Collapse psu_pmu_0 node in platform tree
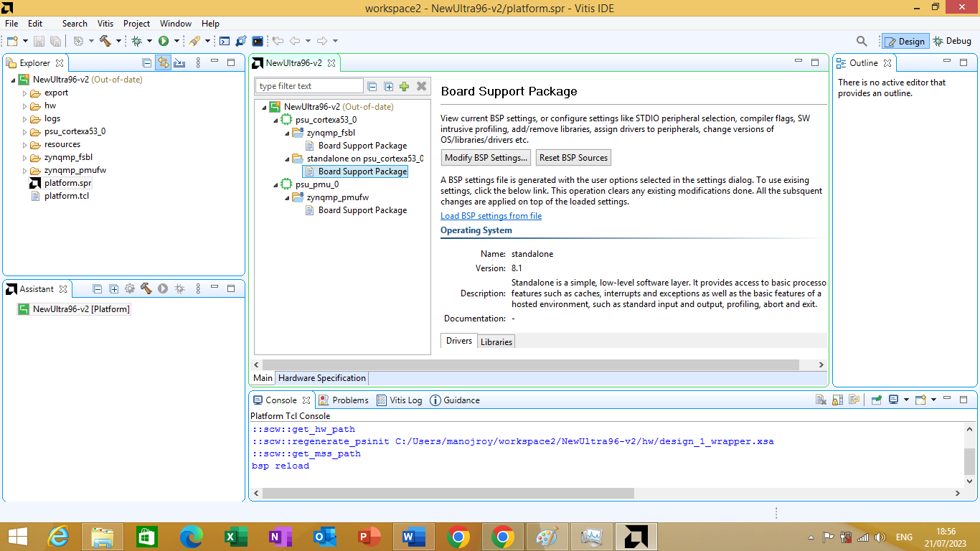 [x=275, y=184]
